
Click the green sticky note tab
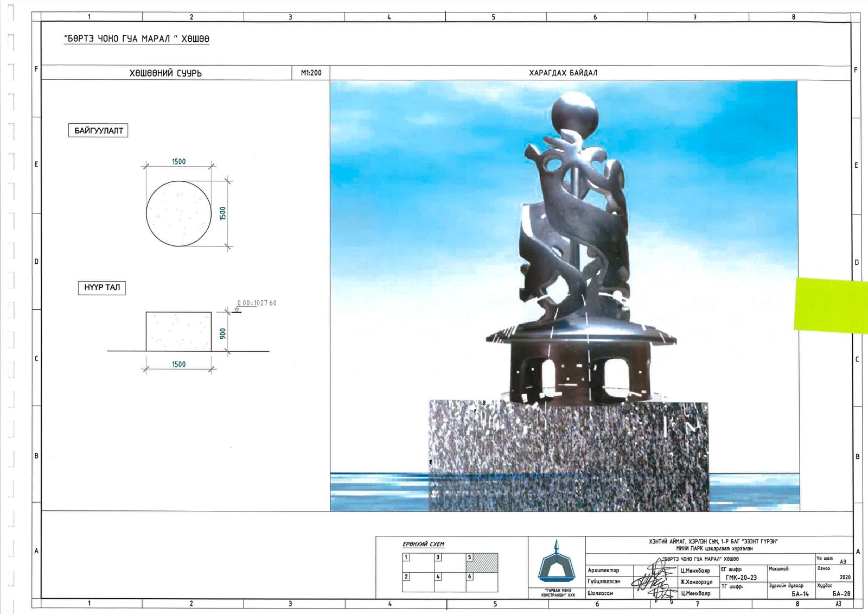coord(830,304)
